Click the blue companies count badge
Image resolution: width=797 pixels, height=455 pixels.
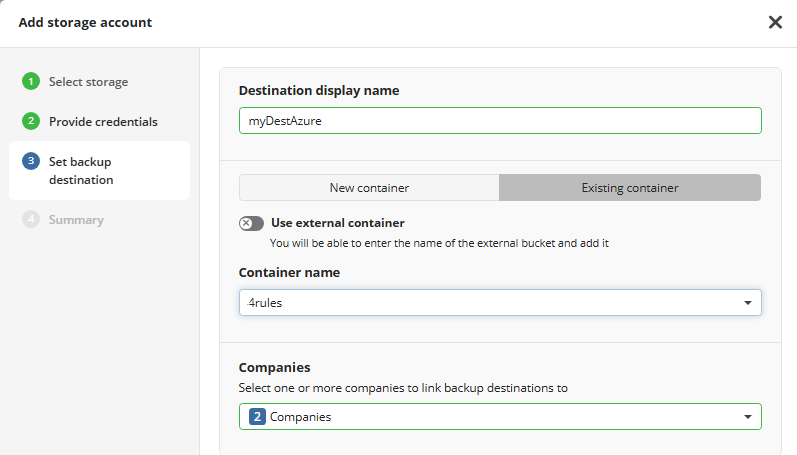coord(256,417)
